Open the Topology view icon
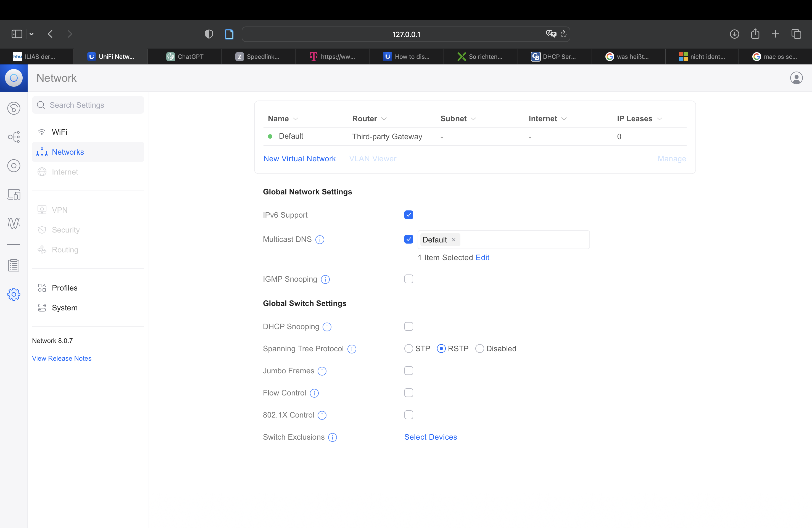812x528 pixels. click(x=14, y=137)
